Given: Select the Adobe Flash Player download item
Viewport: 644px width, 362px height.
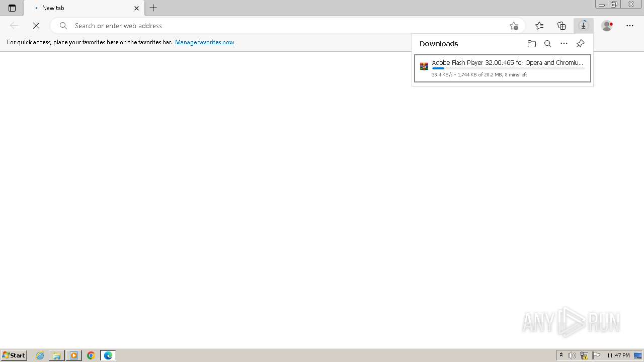Looking at the screenshot, I should coord(503,68).
